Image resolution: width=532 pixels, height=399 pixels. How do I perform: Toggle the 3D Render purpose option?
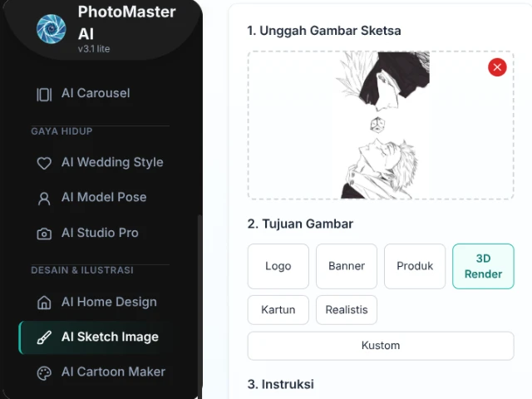pos(483,266)
